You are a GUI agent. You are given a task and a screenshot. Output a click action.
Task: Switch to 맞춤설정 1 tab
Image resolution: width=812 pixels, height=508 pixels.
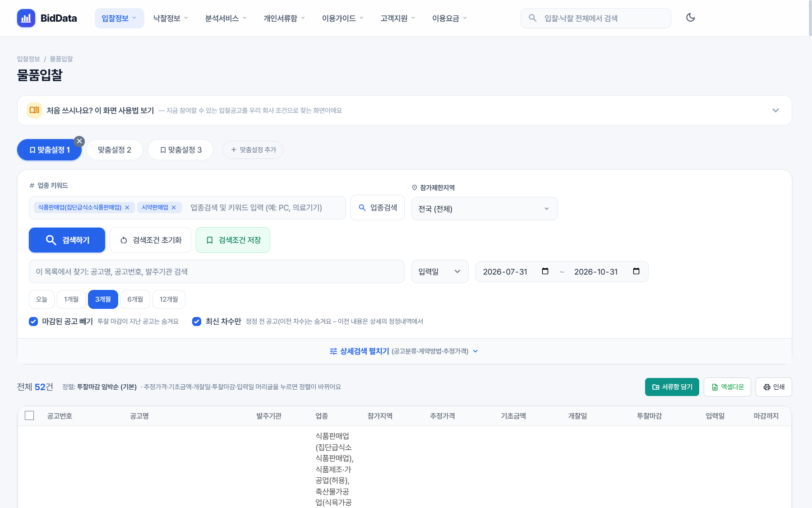click(x=50, y=150)
